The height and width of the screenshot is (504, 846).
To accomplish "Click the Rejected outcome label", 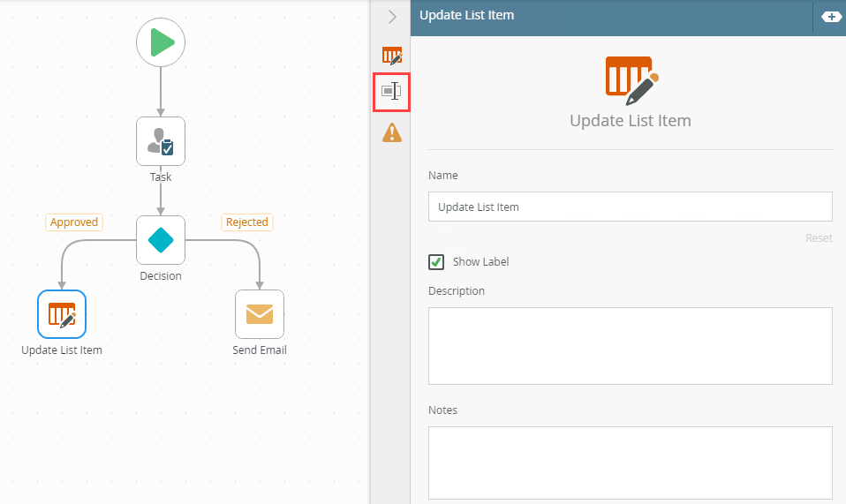I will pyautogui.click(x=246, y=222).
